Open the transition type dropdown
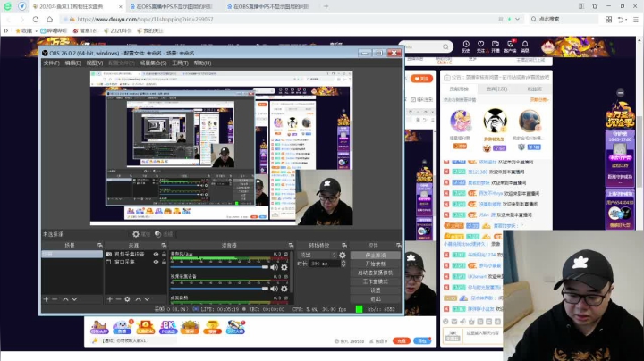 [x=317, y=255]
